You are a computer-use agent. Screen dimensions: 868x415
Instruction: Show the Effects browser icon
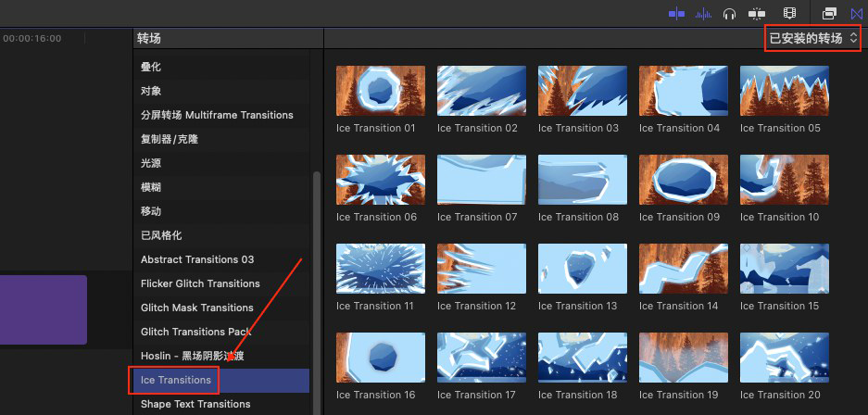(x=829, y=13)
